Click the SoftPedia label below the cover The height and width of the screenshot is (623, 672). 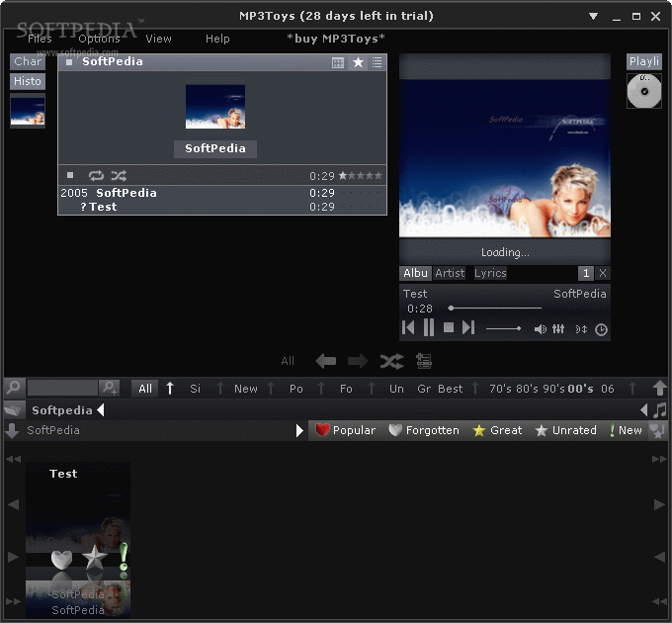[x=215, y=148]
